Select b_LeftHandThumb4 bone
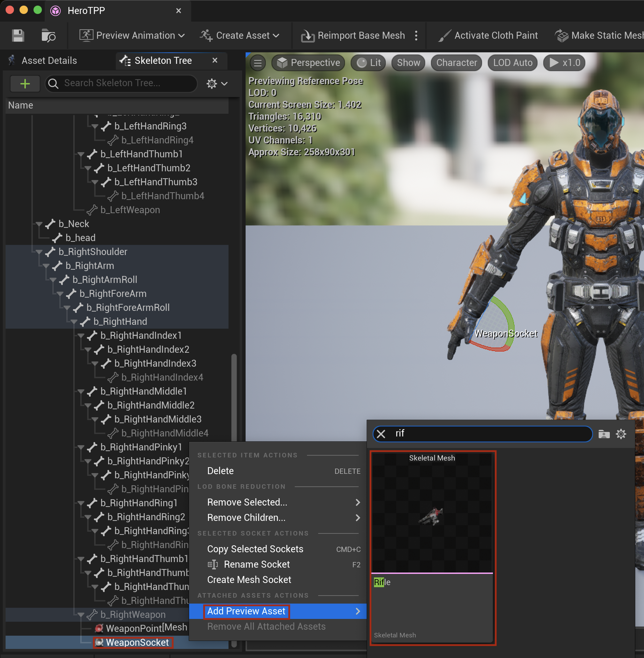Viewport: 644px width, 658px height. (163, 196)
